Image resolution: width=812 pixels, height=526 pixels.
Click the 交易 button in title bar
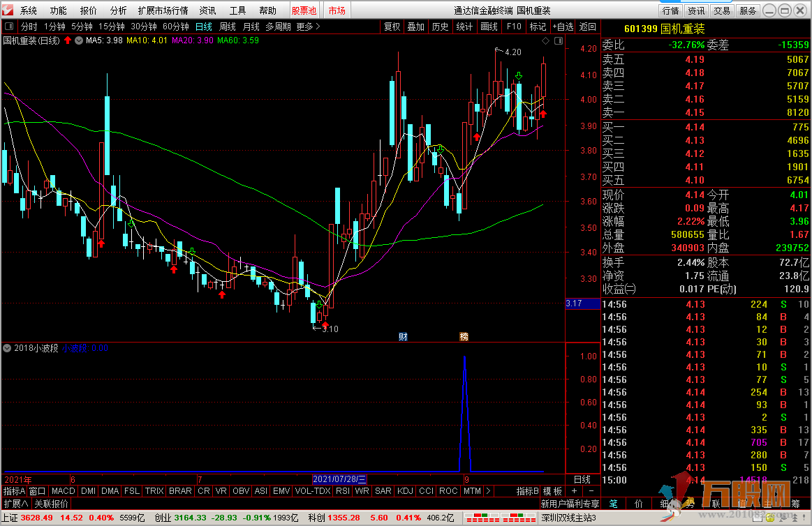point(722,10)
